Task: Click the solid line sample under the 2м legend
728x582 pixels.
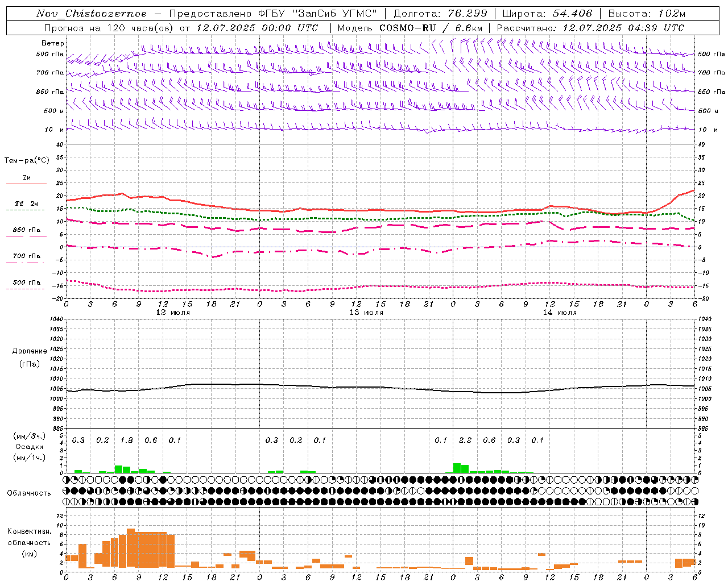Action: 26,184
